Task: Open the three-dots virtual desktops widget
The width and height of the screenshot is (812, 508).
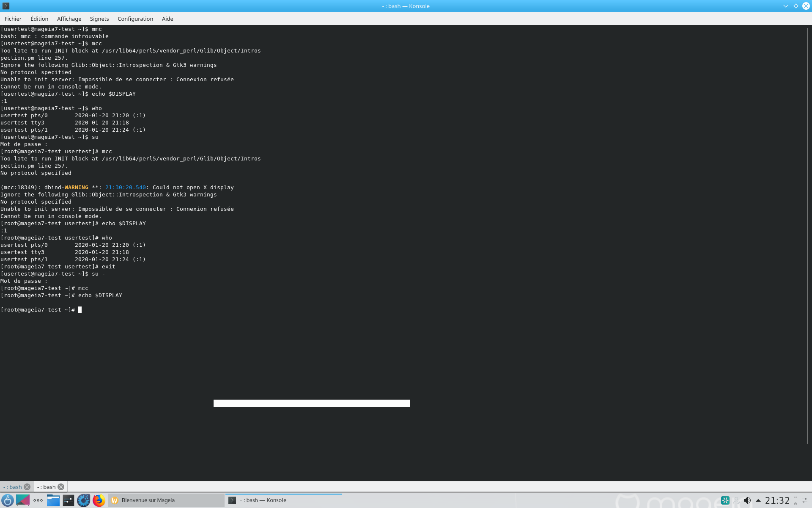Action: [38, 500]
